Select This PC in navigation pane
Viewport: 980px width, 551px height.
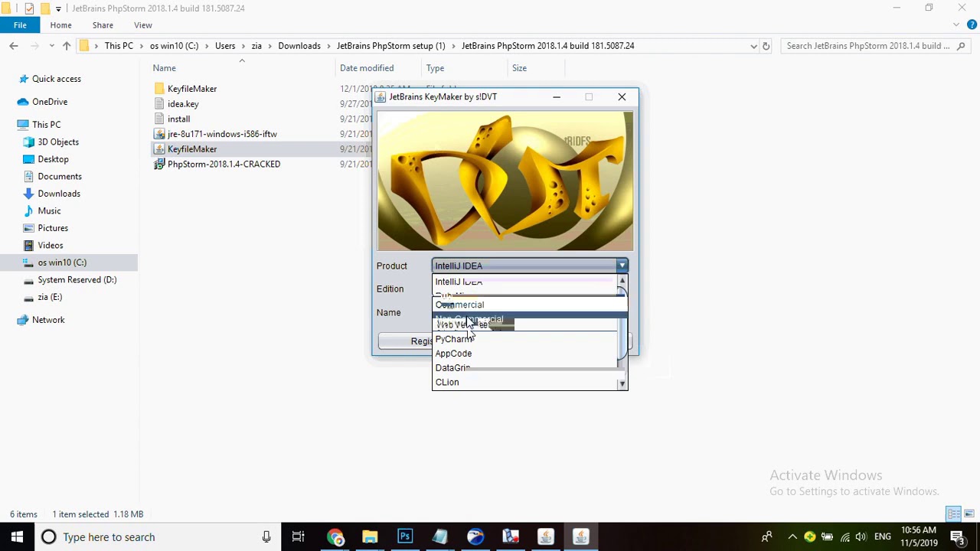46,125
